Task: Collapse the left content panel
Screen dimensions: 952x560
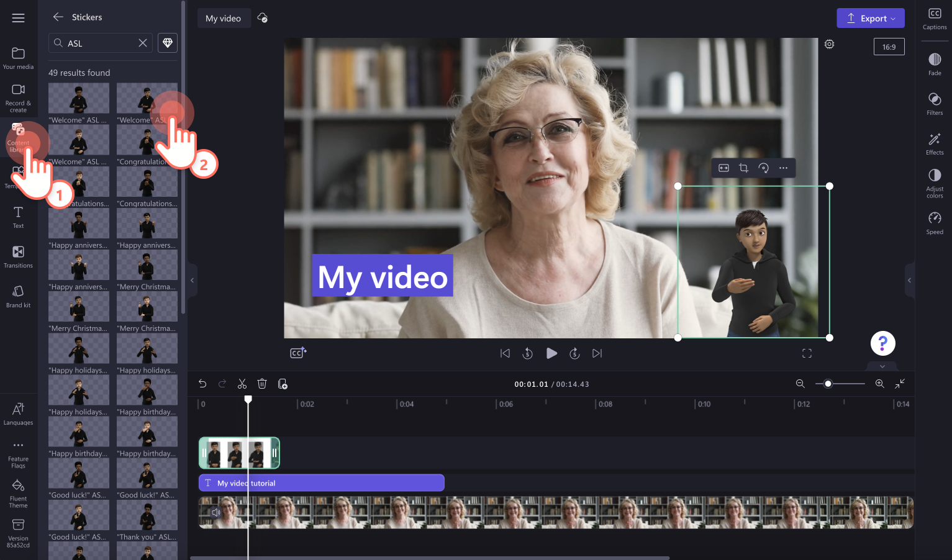Action: [192, 281]
